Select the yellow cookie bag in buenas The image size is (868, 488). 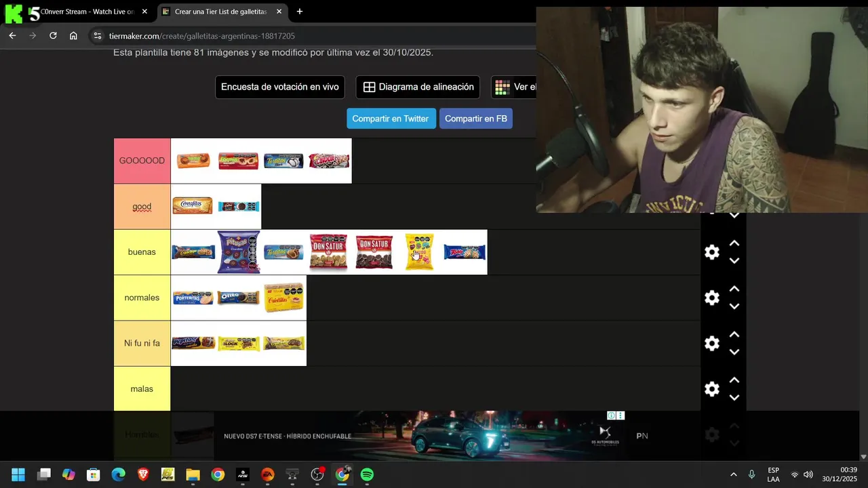click(x=419, y=252)
